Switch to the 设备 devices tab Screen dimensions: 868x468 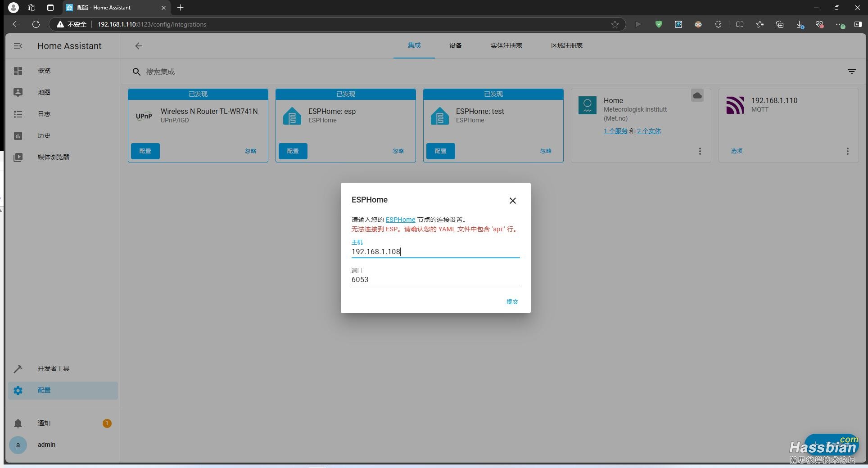point(456,45)
